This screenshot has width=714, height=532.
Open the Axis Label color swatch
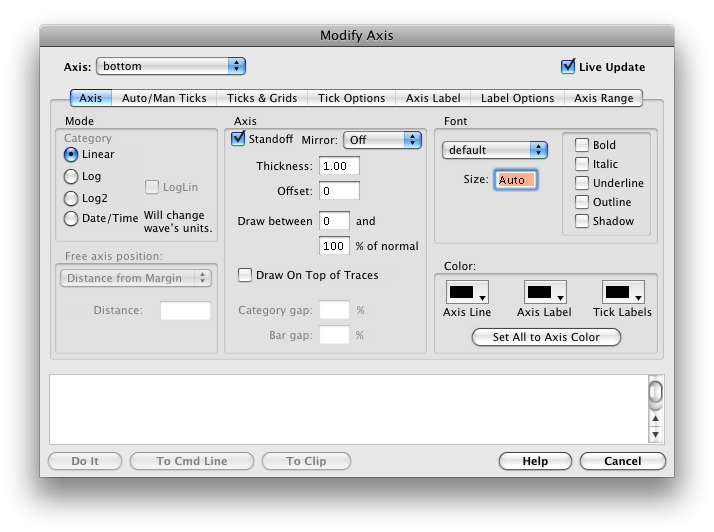pyautogui.click(x=545, y=292)
